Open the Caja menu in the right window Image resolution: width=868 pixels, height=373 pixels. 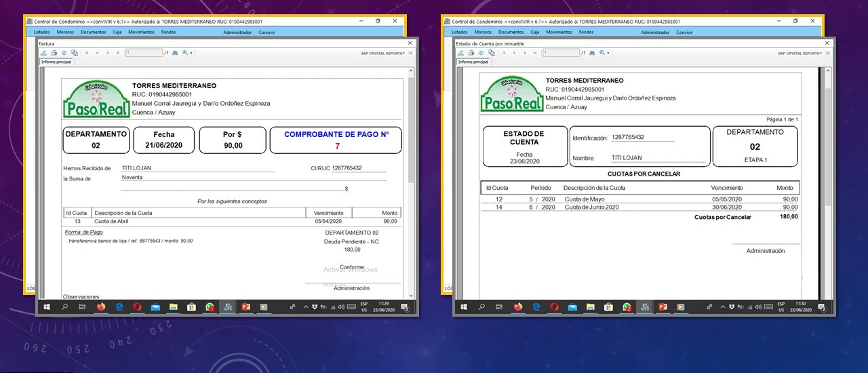pyautogui.click(x=535, y=32)
